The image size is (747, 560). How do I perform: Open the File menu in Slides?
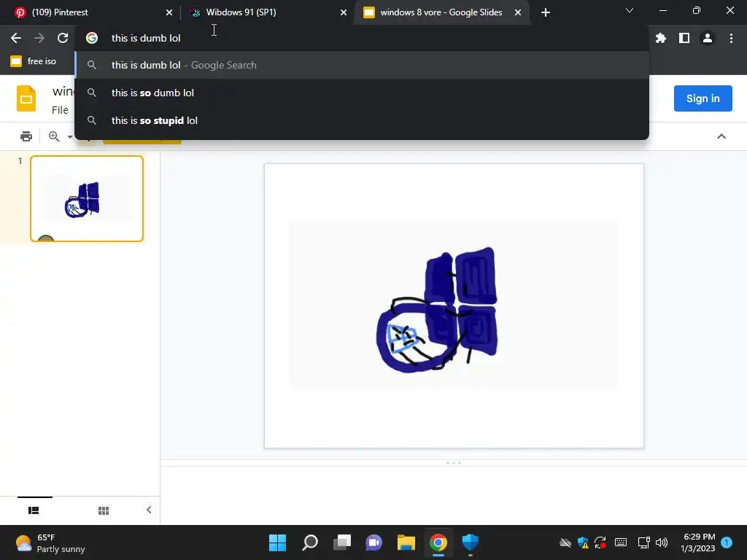tap(60, 110)
